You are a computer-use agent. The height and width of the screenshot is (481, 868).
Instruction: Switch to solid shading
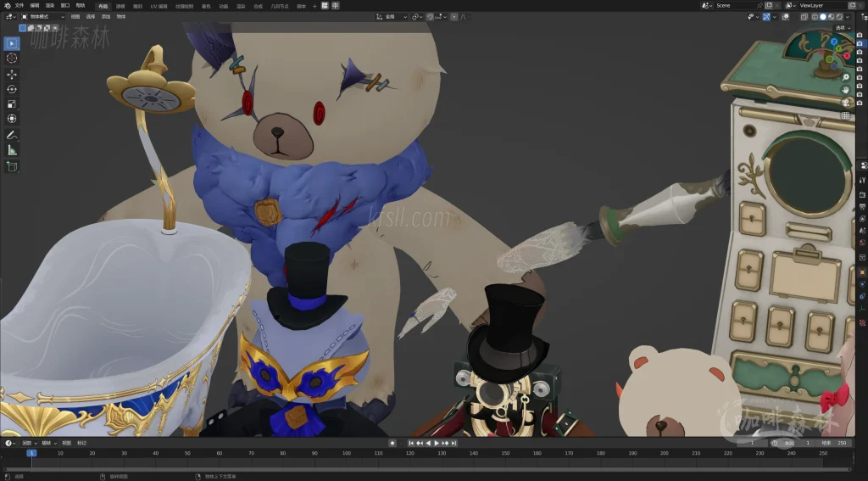pyautogui.click(x=823, y=17)
